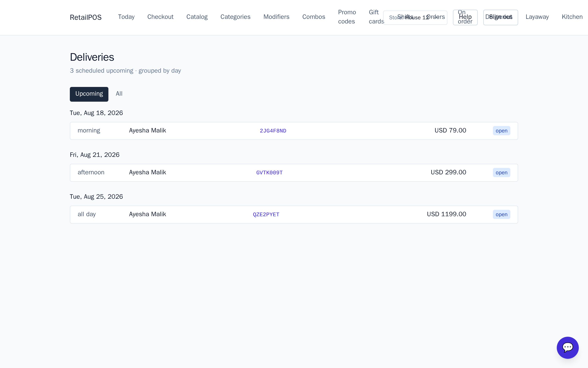The width and height of the screenshot is (588, 368).
Task: Click the USD 79.00 amount
Action: click(450, 130)
